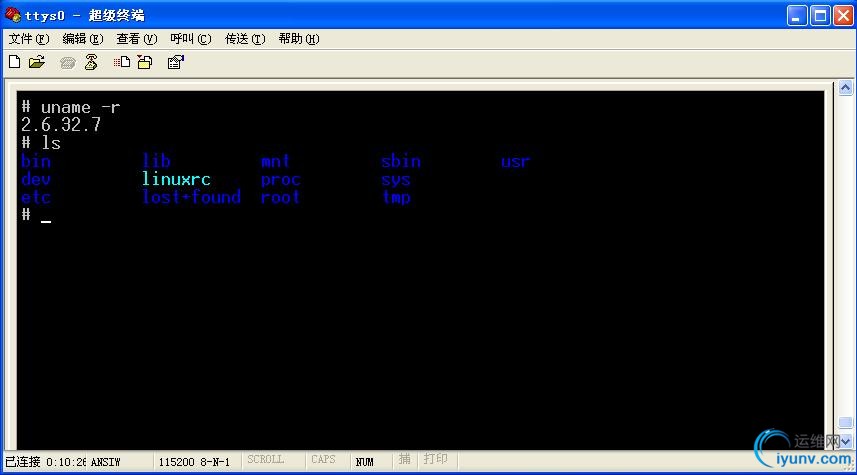Screen dimensions: 857x475
Task: Click the New connection toolbar icon
Action: pos(15,62)
